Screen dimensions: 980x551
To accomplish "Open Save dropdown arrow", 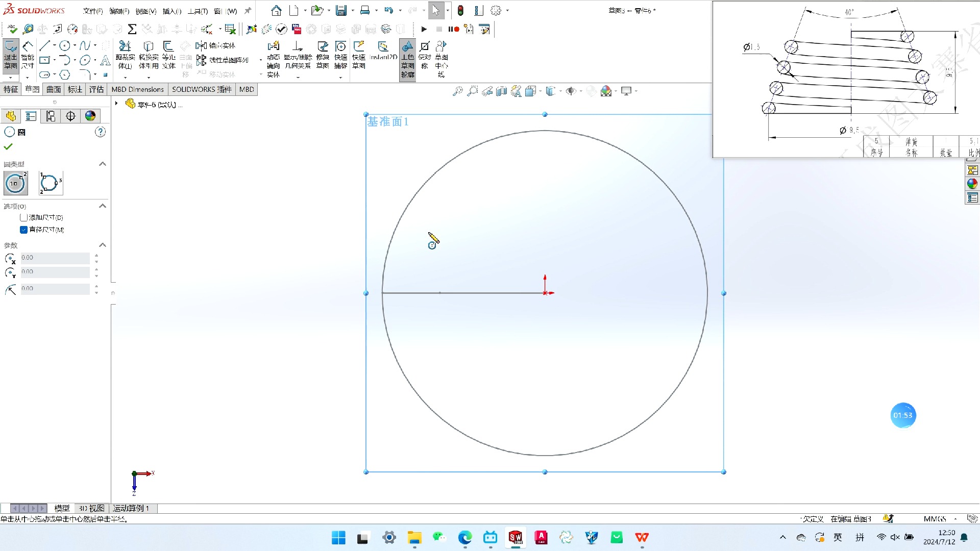I will (353, 10).
